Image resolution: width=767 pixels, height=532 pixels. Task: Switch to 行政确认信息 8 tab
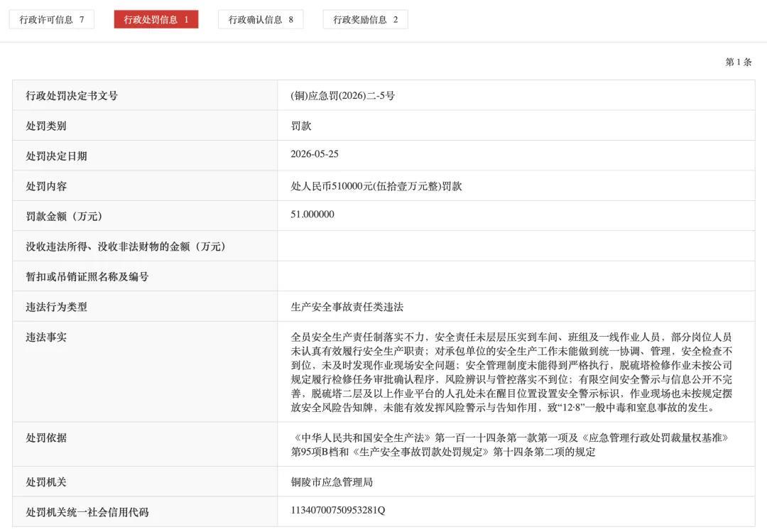(x=261, y=20)
